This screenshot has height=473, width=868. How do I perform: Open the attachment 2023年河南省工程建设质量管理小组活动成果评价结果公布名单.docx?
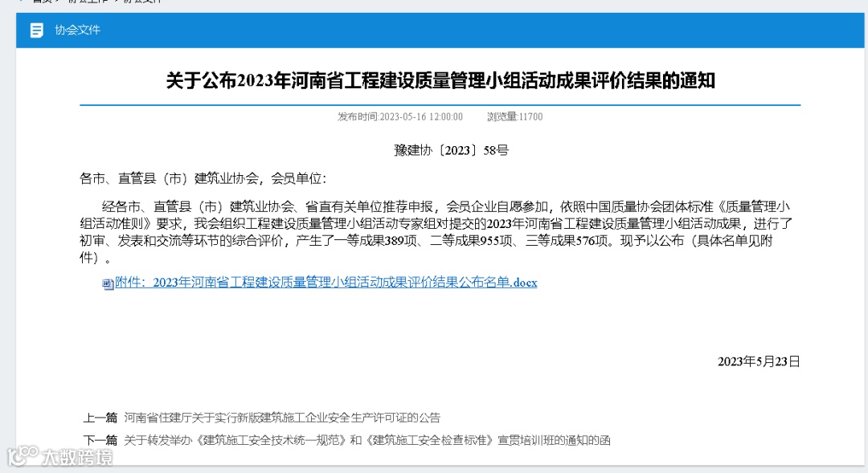[x=325, y=282]
